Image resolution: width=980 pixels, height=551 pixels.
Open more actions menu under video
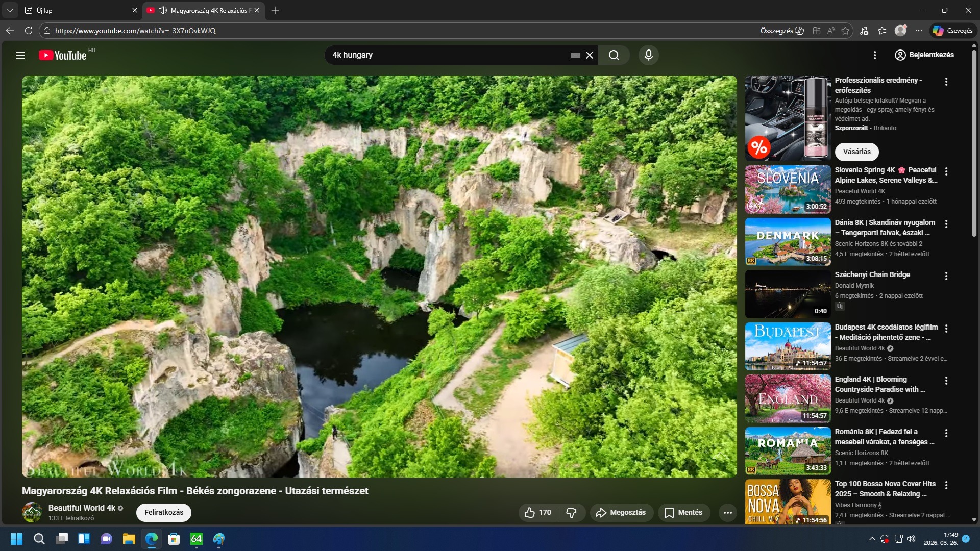727,512
